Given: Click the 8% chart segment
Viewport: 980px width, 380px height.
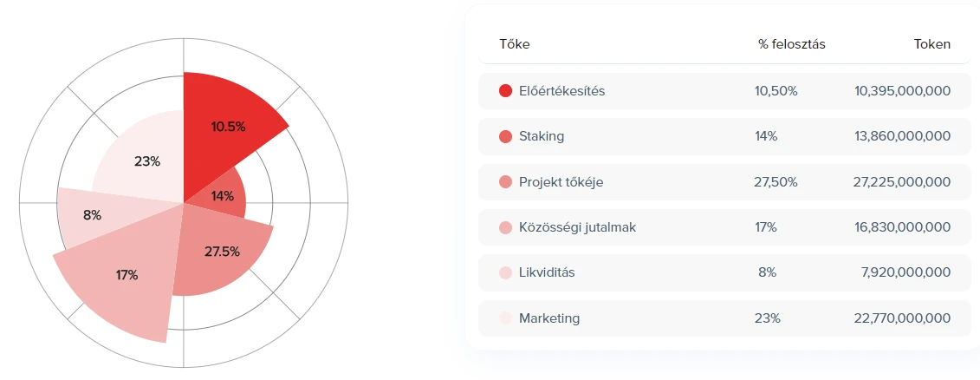Looking at the screenshot, I should [93, 215].
